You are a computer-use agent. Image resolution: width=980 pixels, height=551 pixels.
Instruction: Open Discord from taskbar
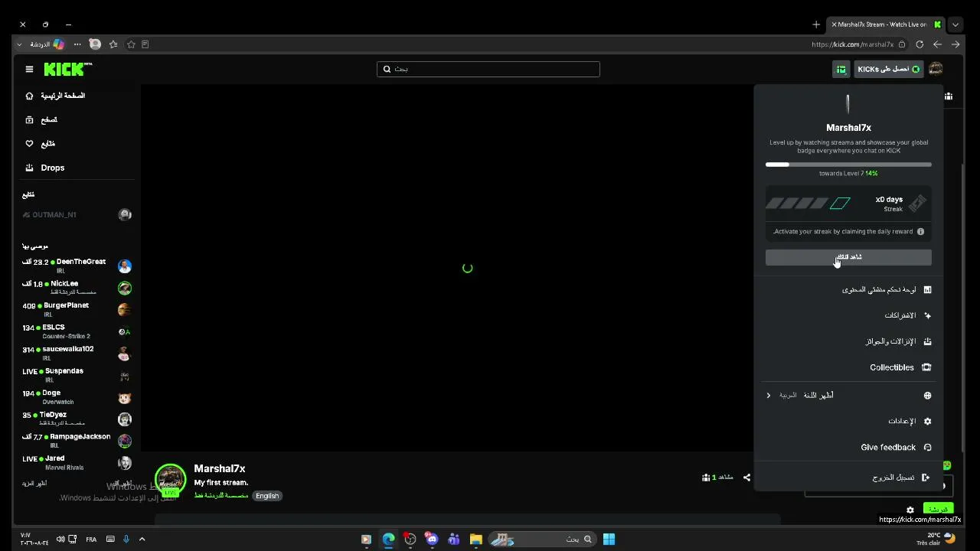pyautogui.click(x=432, y=539)
